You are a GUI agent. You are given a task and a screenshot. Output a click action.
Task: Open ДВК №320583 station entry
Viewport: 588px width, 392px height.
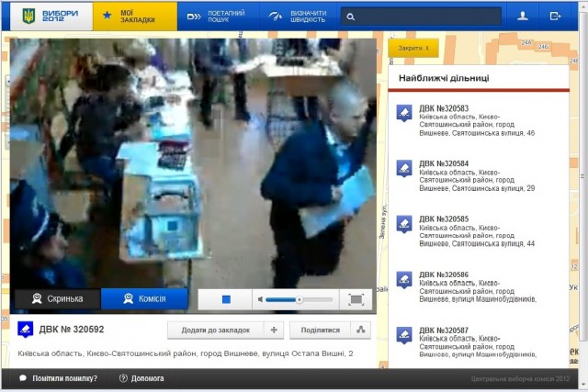[479, 120]
